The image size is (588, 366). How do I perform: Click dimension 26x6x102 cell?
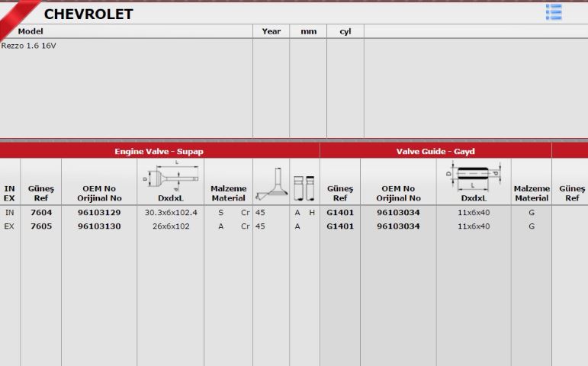[x=171, y=226]
